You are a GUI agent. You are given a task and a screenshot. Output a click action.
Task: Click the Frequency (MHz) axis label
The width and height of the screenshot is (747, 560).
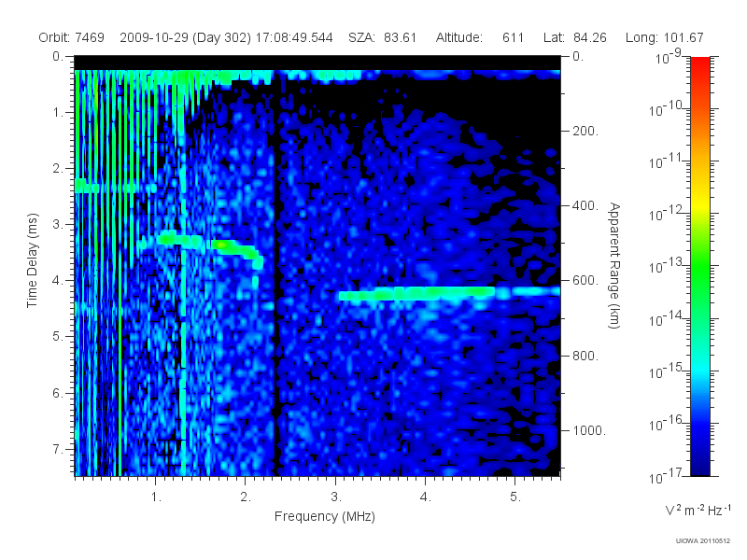click(325, 517)
